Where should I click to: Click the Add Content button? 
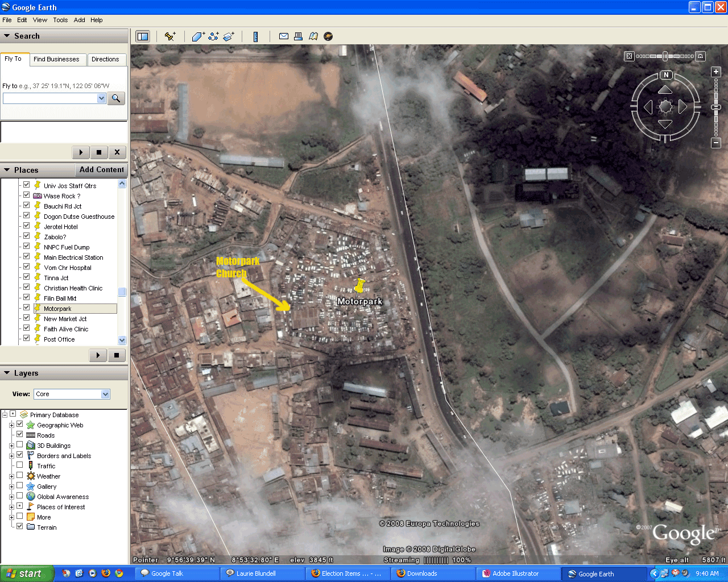click(101, 170)
